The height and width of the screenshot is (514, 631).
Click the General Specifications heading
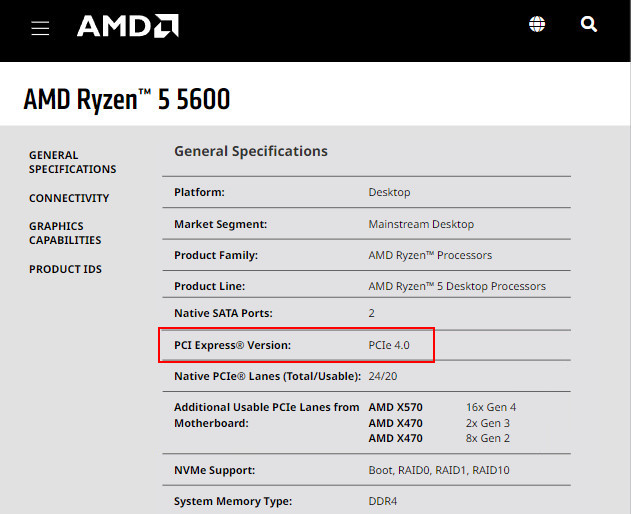(x=251, y=151)
